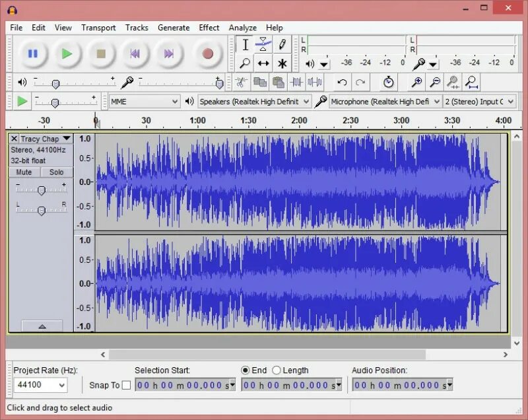Open the playback meter dropdown arrow
This screenshot has width=528, height=420.
(324, 64)
